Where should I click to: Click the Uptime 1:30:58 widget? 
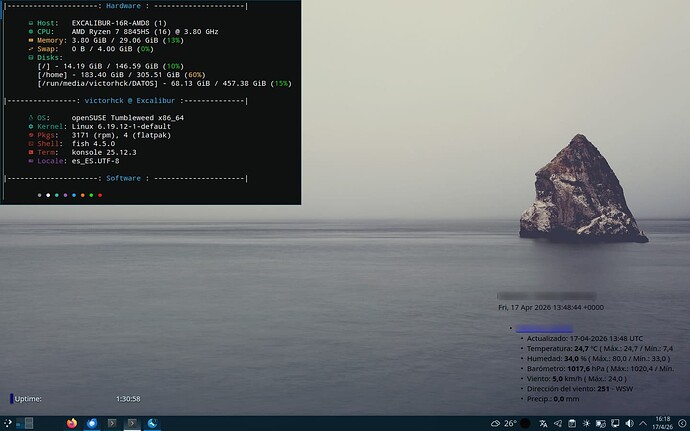(75, 399)
